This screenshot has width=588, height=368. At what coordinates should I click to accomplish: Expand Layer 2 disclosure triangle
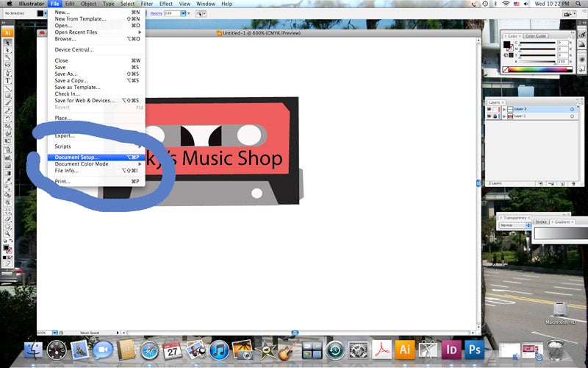(504, 109)
